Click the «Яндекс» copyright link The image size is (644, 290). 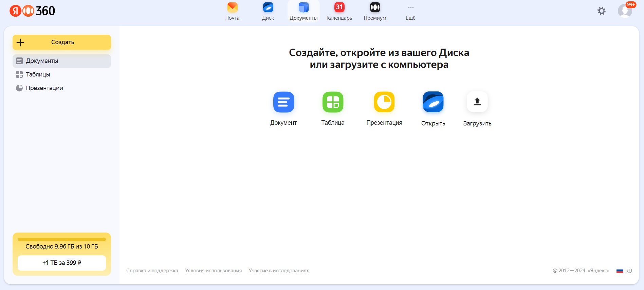pos(598,271)
